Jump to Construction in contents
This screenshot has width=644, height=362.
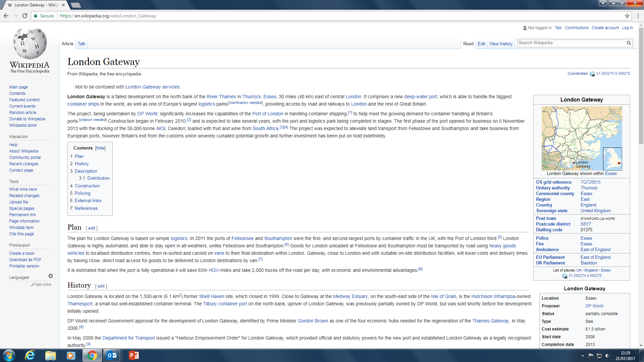point(87,186)
